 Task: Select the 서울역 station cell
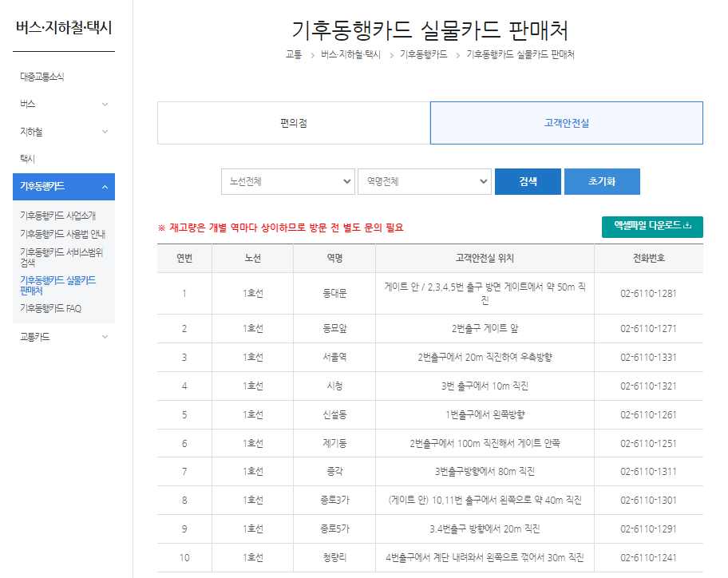coord(334,358)
